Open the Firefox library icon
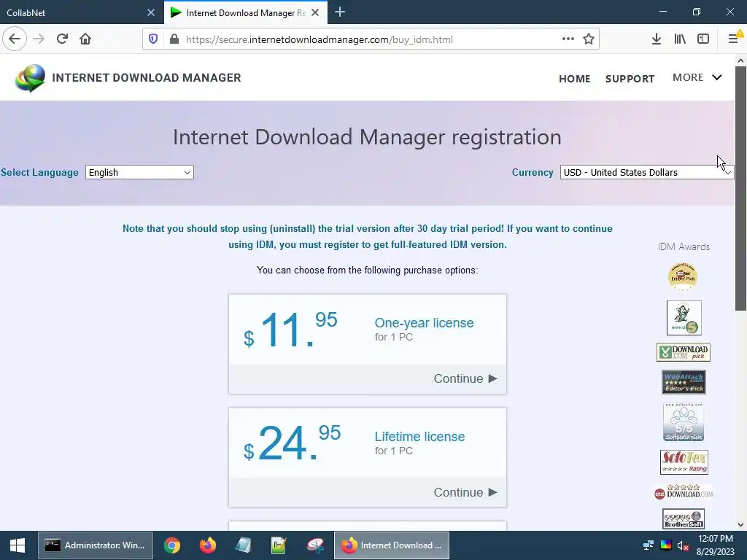This screenshot has width=747, height=560. click(x=680, y=39)
